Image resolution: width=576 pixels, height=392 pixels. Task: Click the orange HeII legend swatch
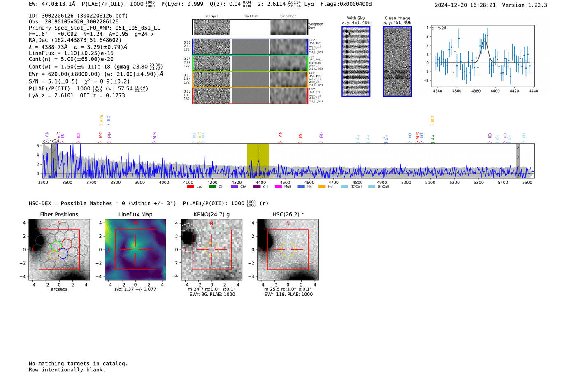point(322,186)
